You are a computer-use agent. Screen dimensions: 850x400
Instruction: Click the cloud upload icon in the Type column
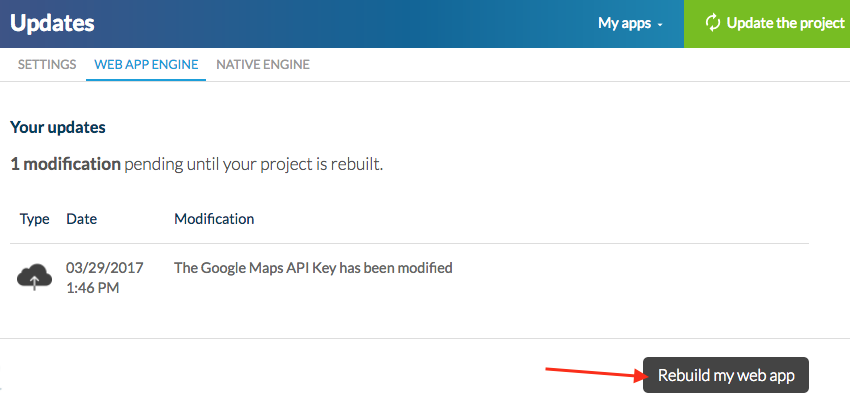tap(34, 277)
